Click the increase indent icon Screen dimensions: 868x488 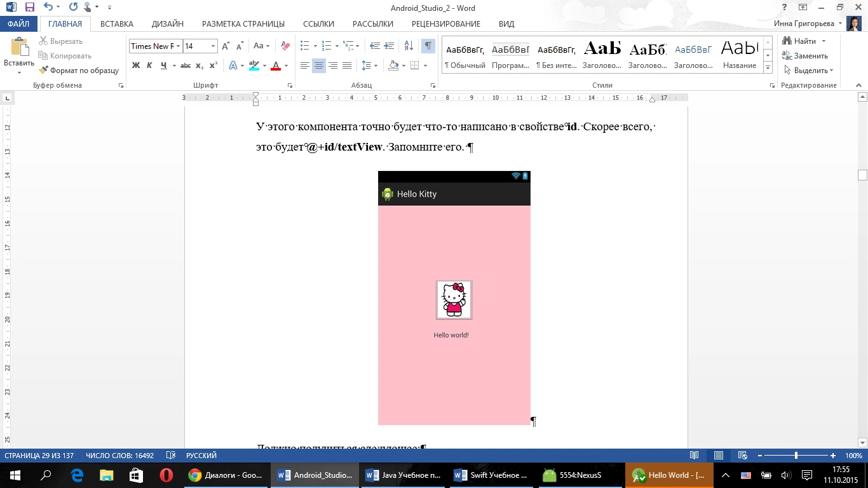tap(390, 46)
